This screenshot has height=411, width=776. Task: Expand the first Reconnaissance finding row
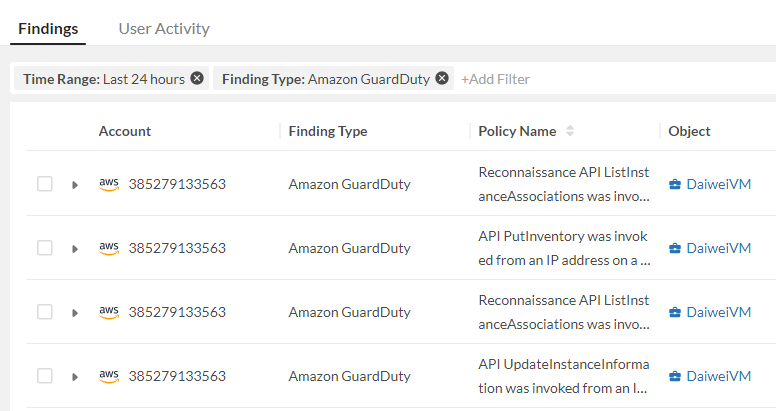74,185
